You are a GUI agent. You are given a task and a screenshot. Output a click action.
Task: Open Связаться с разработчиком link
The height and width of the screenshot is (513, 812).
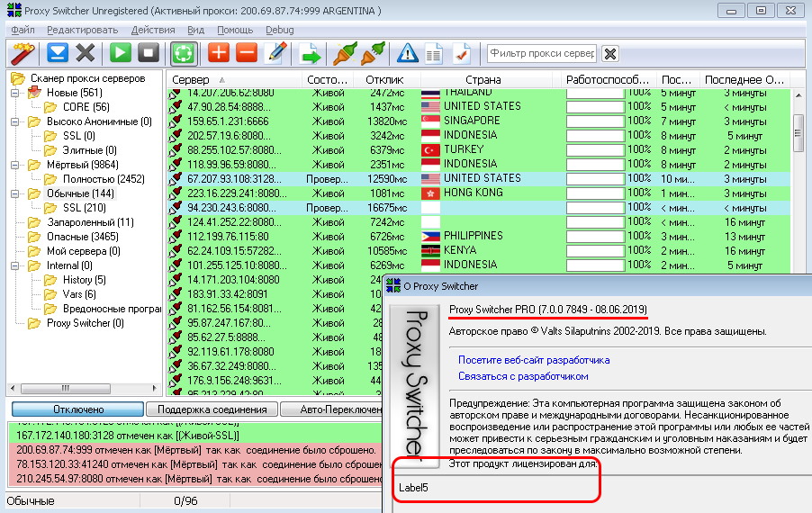(523, 376)
